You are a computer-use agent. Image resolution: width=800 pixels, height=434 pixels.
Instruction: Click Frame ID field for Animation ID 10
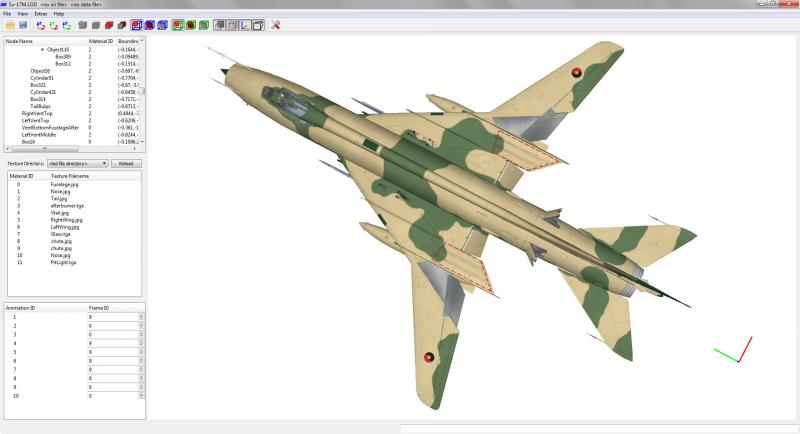[113, 396]
